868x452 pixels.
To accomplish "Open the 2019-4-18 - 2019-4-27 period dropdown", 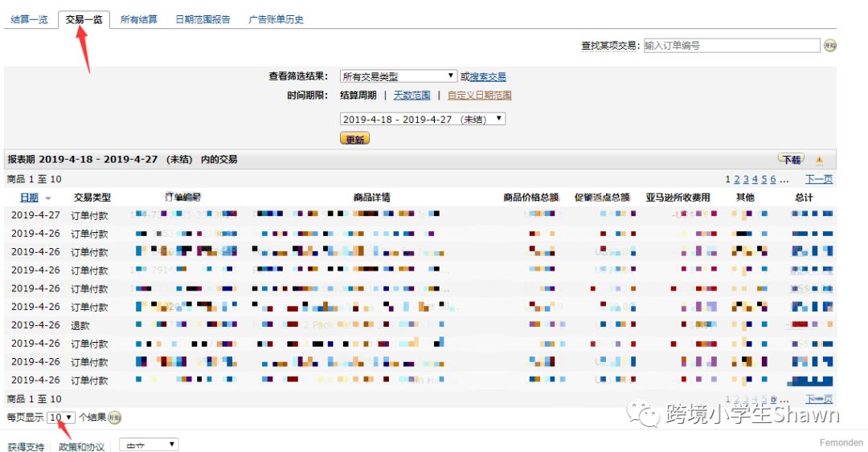I will (423, 119).
